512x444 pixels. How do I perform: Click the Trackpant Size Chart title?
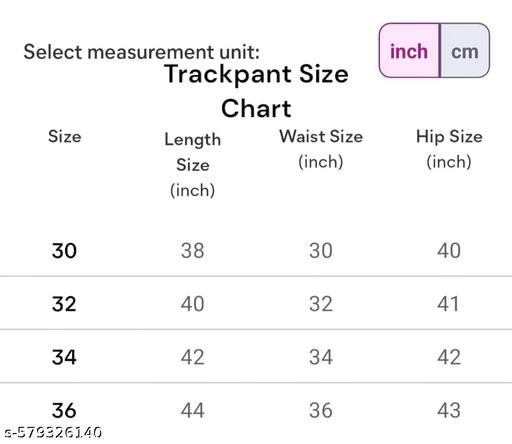point(256,91)
